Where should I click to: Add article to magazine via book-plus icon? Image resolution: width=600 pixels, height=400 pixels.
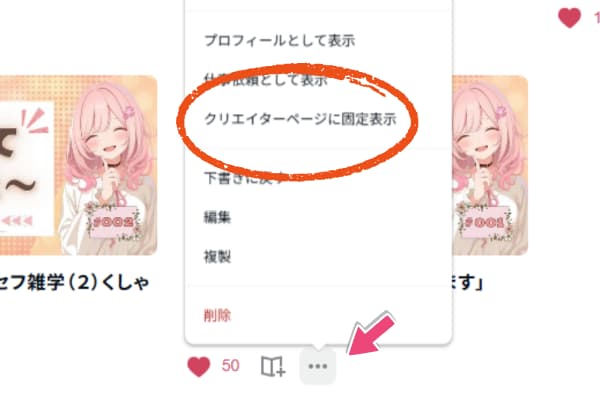[x=273, y=366]
